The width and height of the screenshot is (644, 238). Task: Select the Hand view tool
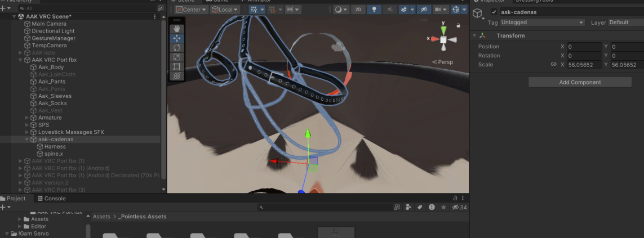[x=177, y=29]
